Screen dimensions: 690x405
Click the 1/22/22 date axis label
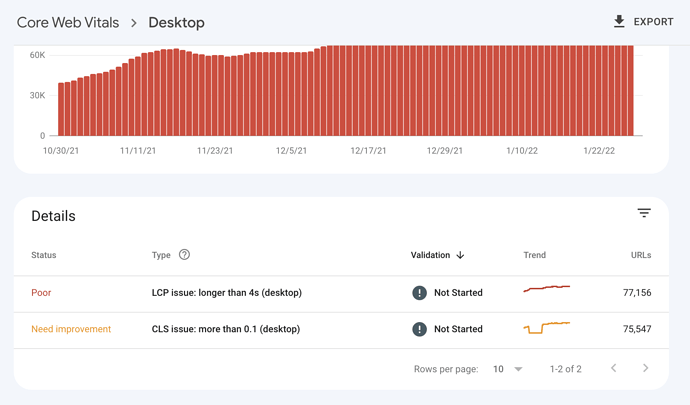coord(599,151)
